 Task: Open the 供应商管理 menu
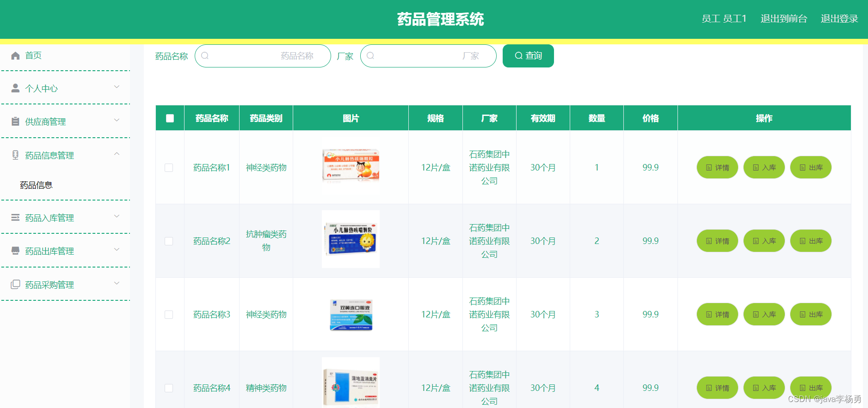point(65,122)
